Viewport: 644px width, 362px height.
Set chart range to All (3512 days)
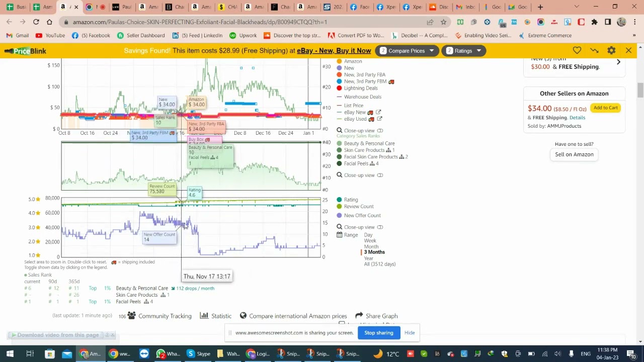(x=380, y=264)
